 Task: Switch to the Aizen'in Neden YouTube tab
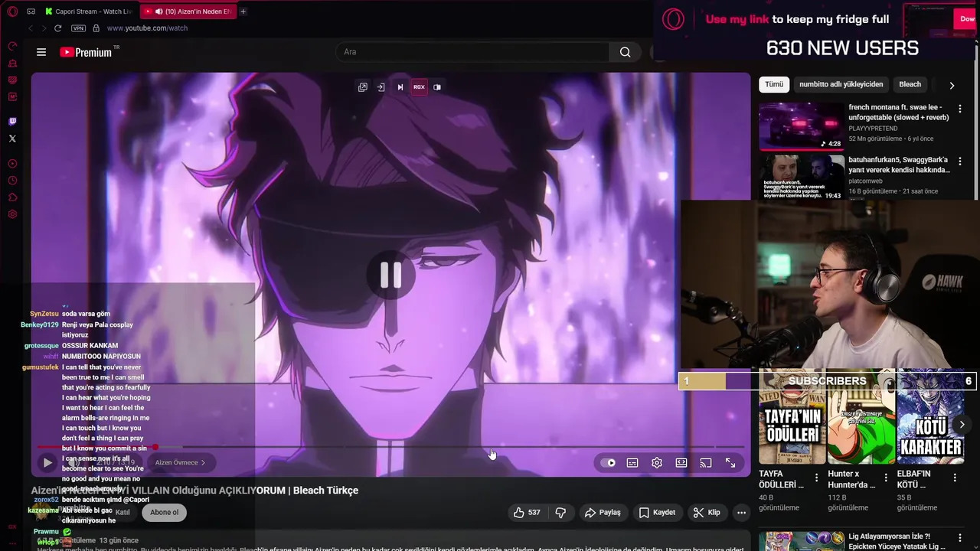pyautogui.click(x=188, y=11)
